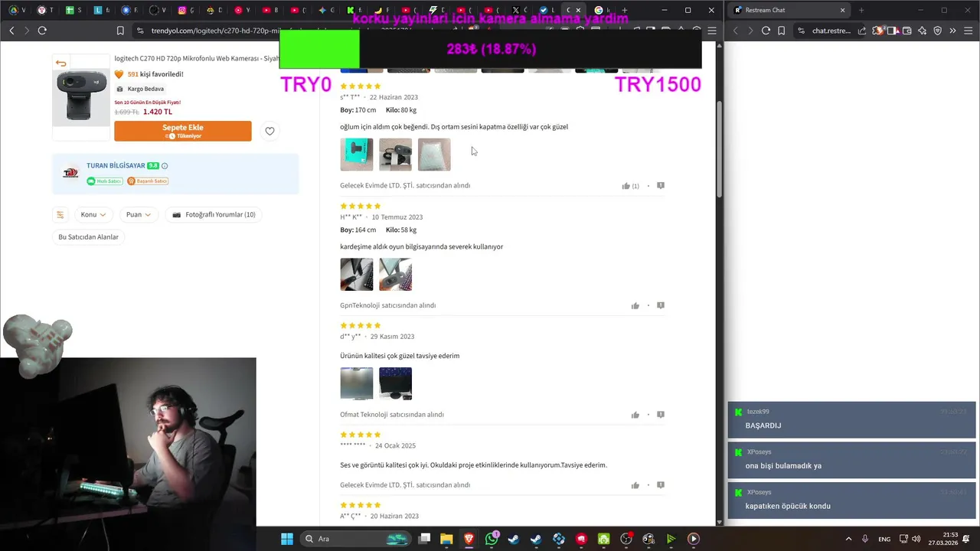Open File Explorer from taskbar

[446, 539]
